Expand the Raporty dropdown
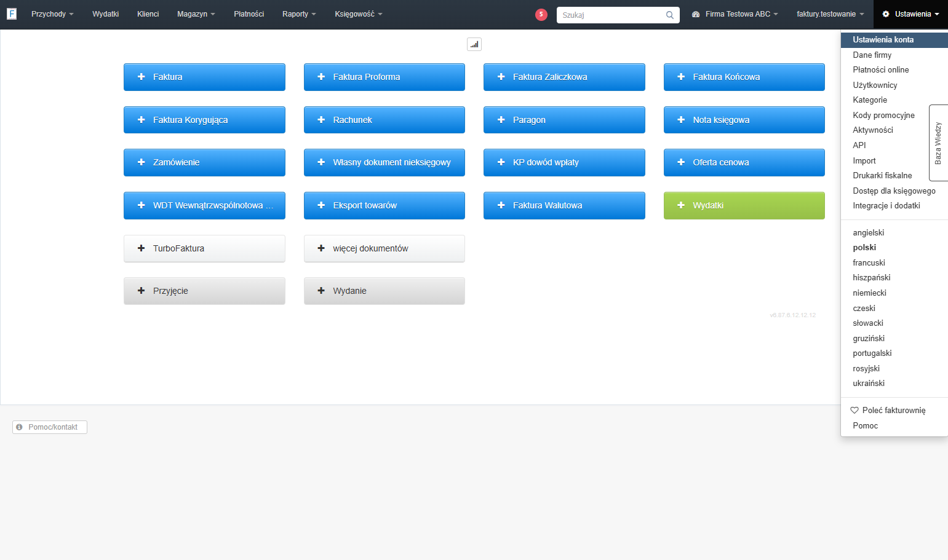 [299, 14]
